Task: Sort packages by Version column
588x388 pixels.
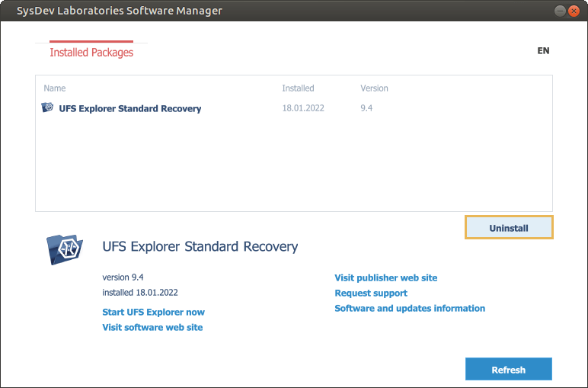Action: (x=374, y=88)
